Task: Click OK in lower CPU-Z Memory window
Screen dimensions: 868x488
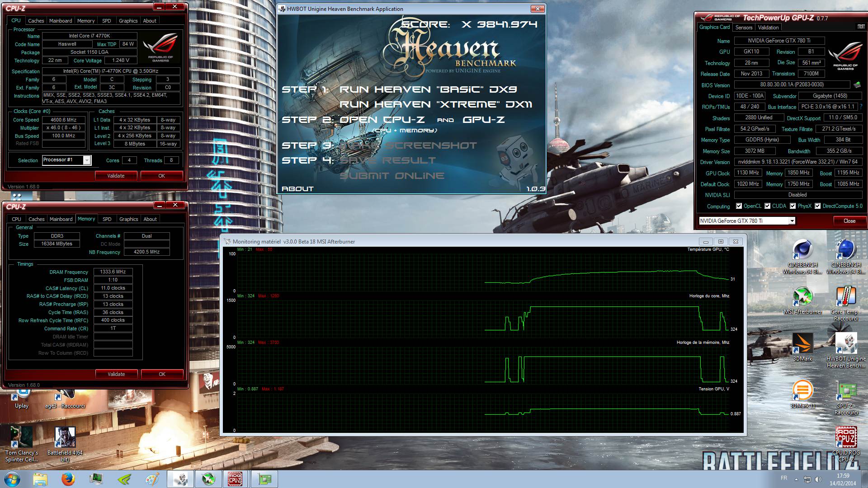Action: 162,374
